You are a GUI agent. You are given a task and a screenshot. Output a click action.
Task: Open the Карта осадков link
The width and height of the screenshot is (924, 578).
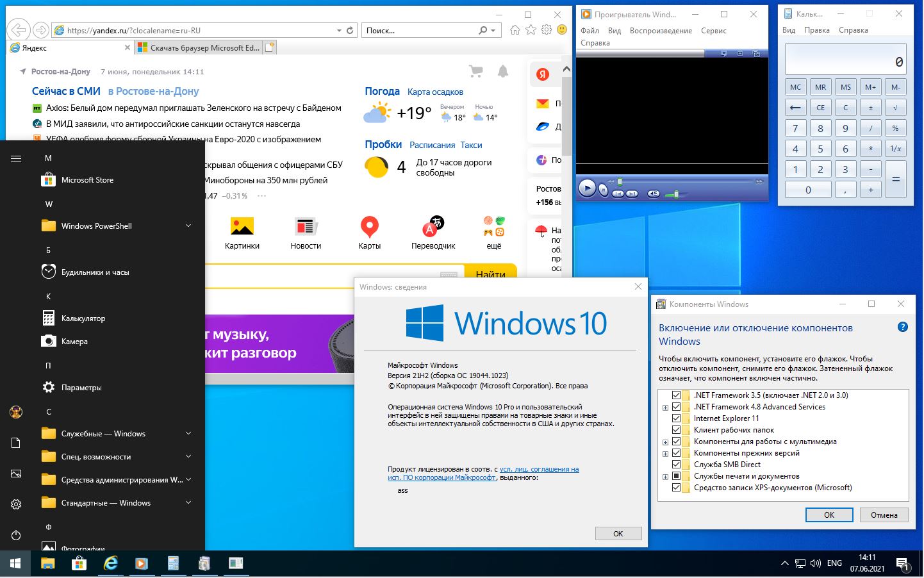435,92
